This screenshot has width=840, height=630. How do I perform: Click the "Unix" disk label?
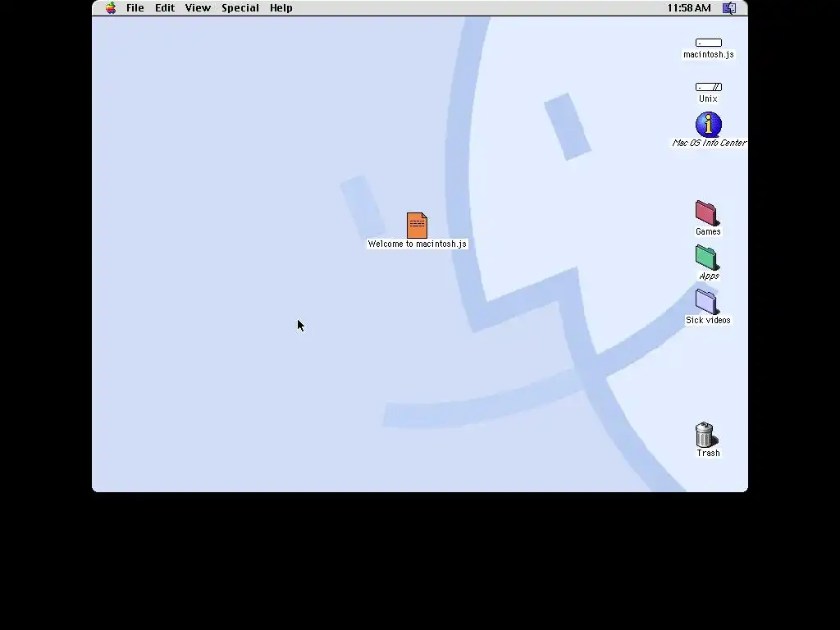708,98
